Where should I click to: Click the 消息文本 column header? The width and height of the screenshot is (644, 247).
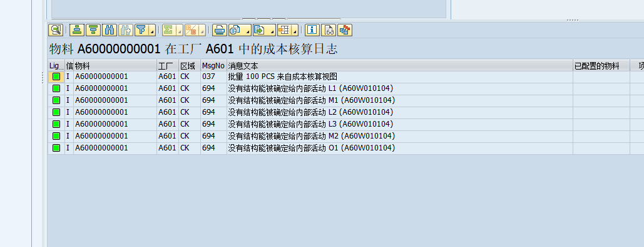tap(400, 65)
